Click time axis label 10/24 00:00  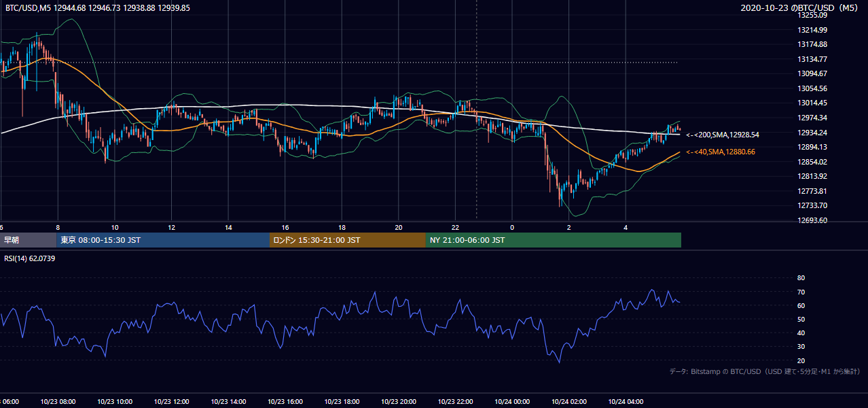(x=511, y=402)
